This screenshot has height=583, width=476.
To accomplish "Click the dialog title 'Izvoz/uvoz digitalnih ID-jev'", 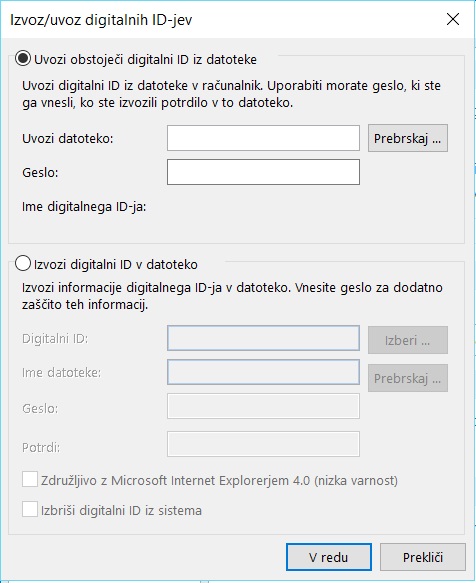I will point(101,20).
